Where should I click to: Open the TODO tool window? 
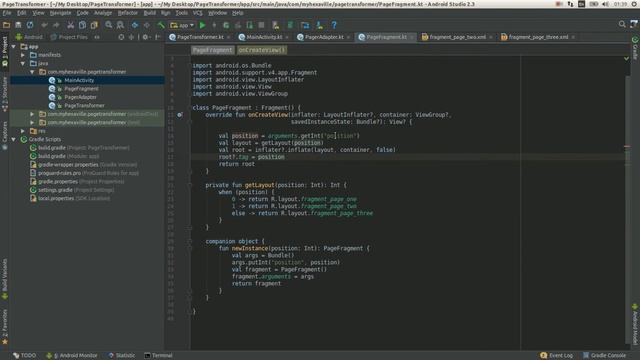click(x=24, y=356)
